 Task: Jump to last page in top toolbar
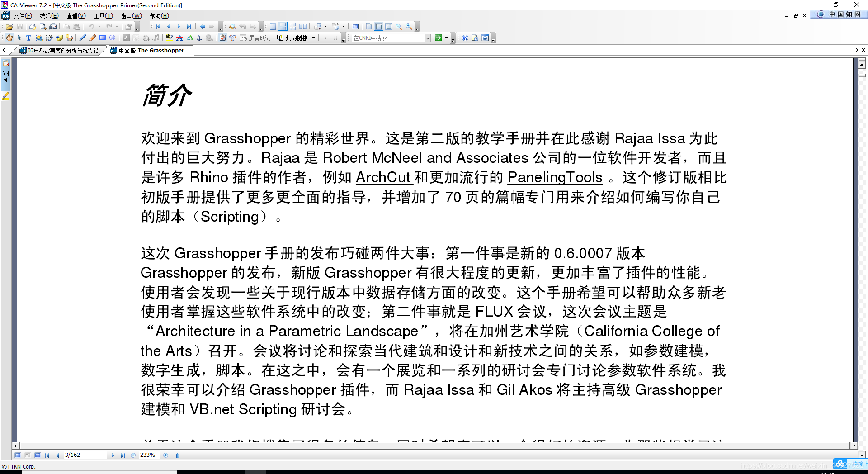(189, 27)
